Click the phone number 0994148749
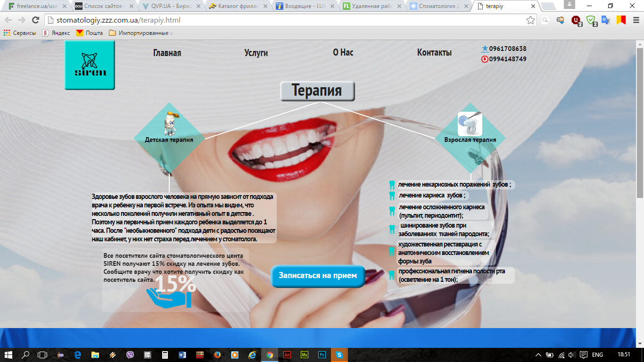Screen dimensions: 644x362 point(508,59)
